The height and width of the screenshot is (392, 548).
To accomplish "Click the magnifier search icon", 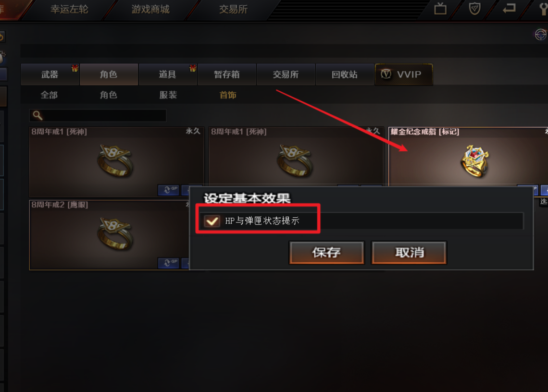I will (x=38, y=115).
